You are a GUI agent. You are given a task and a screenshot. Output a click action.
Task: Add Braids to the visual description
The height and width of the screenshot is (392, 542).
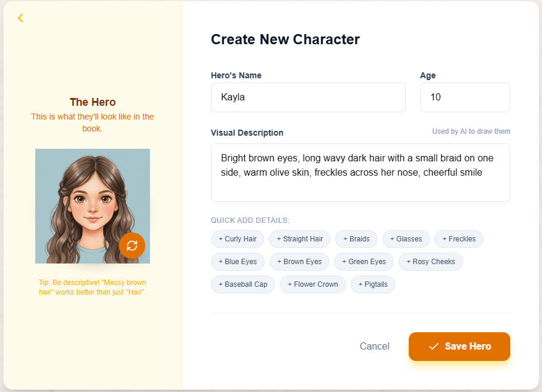click(x=356, y=238)
